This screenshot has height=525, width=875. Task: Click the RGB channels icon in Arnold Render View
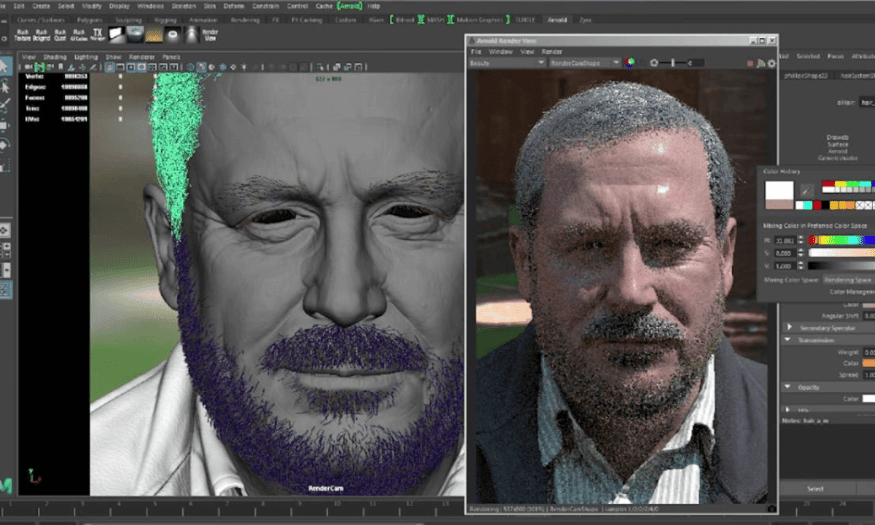tap(629, 62)
